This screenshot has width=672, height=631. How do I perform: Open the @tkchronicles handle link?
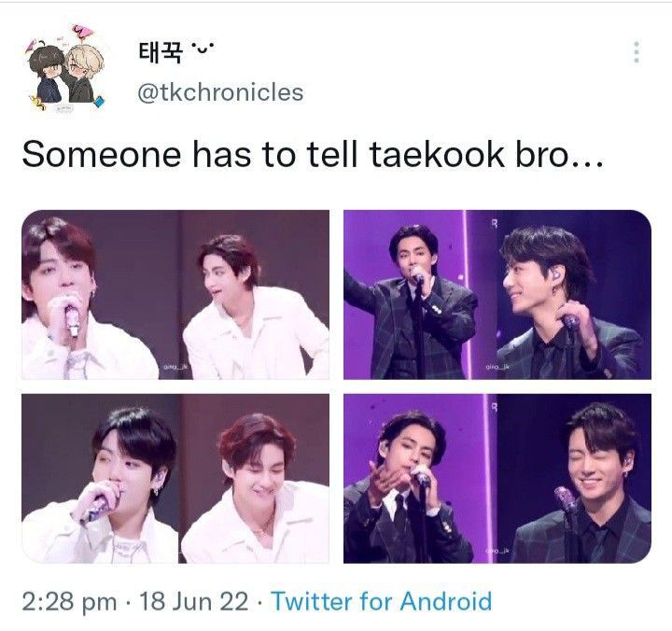(x=220, y=92)
